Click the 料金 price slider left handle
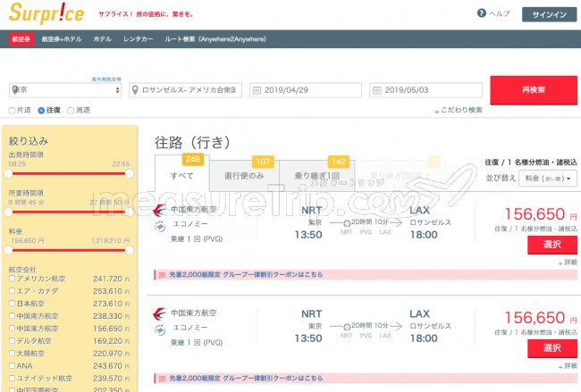 [8, 251]
